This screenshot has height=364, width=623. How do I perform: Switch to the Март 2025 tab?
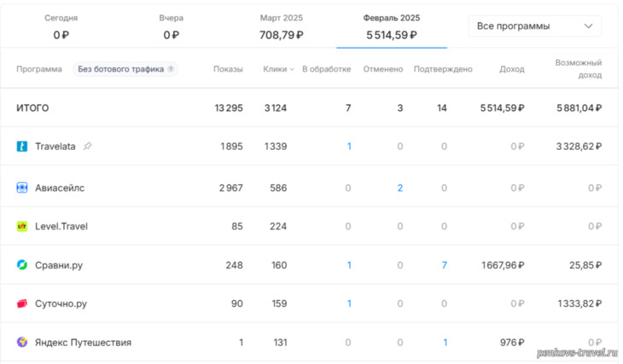point(282,26)
